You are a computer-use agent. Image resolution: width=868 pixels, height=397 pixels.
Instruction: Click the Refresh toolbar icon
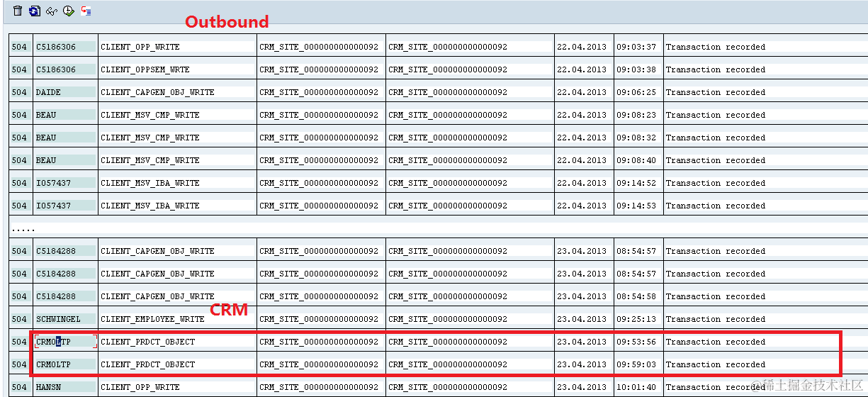pos(35,11)
